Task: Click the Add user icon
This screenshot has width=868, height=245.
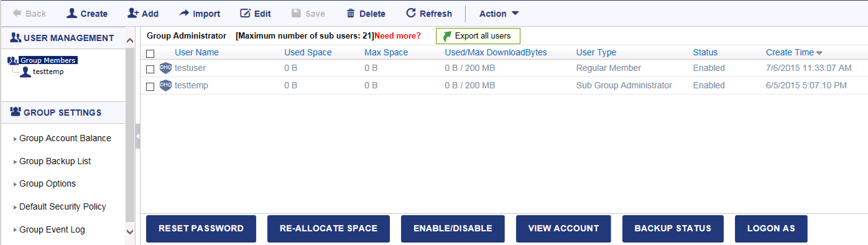Action: (x=133, y=13)
